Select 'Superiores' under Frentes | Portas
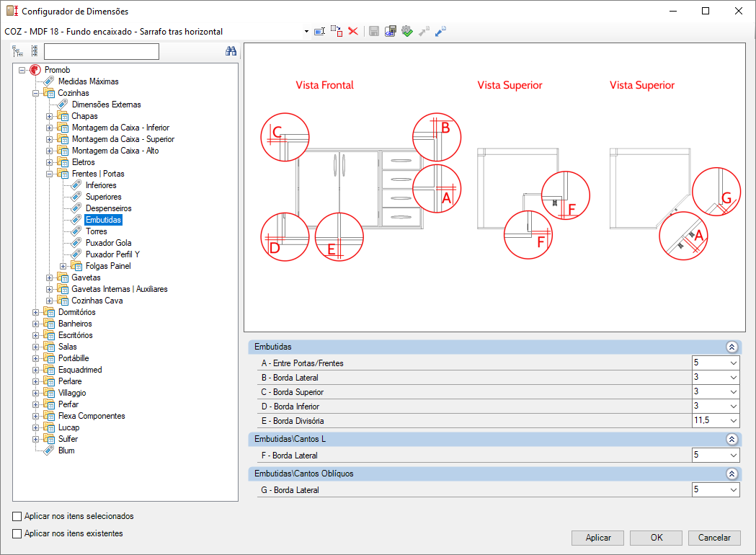 coord(103,197)
